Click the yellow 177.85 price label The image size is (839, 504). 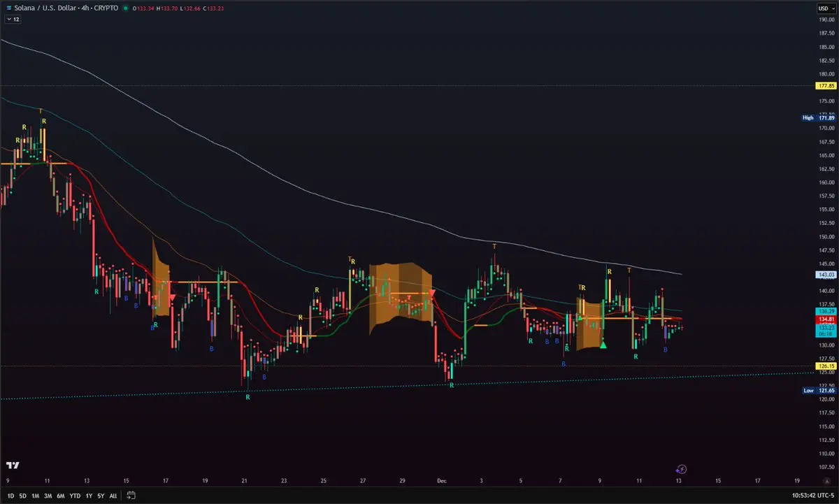click(x=826, y=85)
